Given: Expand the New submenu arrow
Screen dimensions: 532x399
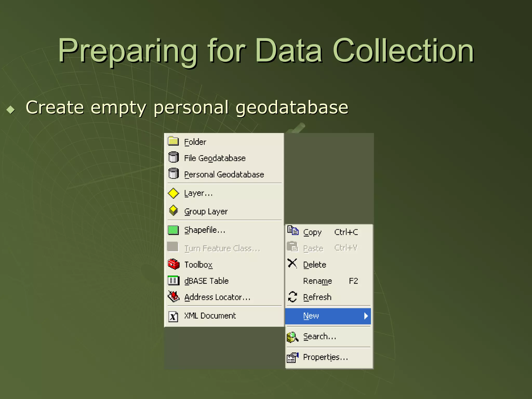Looking at the screenshot, I should pos(366,316).
